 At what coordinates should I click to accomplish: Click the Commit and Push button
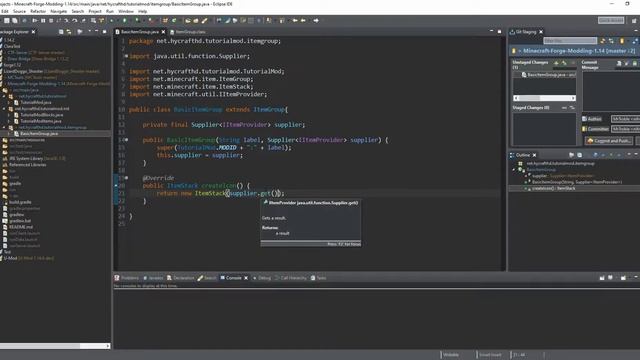tap(609, 141)
